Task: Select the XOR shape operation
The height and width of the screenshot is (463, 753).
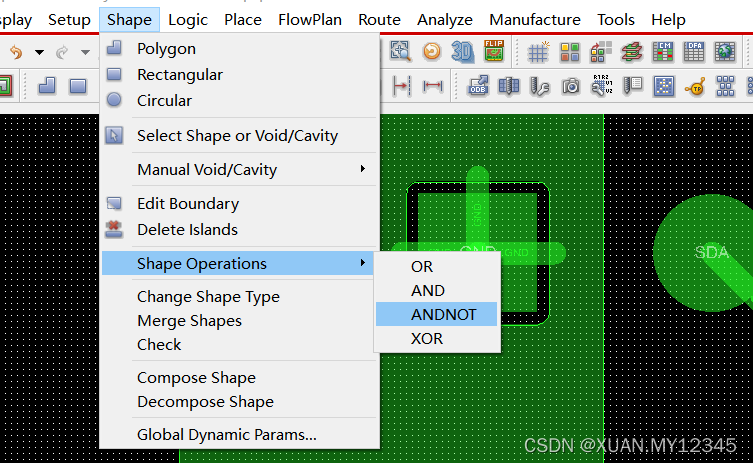Action: click(x=427, y=338)
